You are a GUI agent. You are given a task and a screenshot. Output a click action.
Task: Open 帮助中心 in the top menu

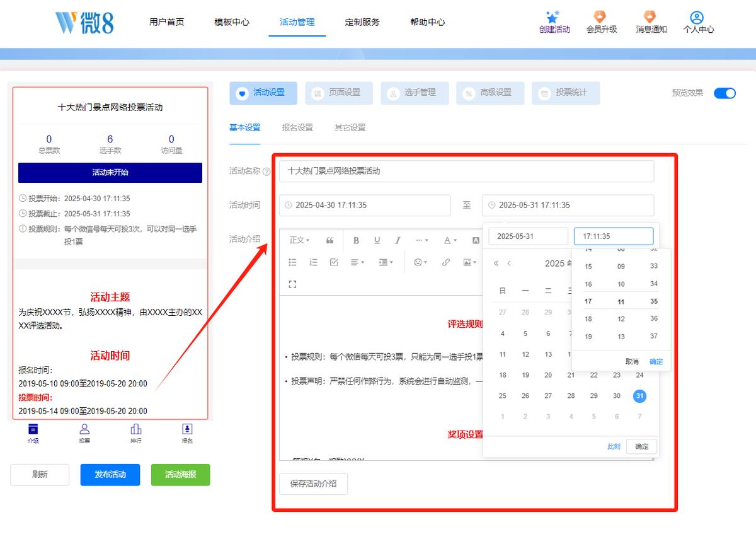tap(428, 22)
